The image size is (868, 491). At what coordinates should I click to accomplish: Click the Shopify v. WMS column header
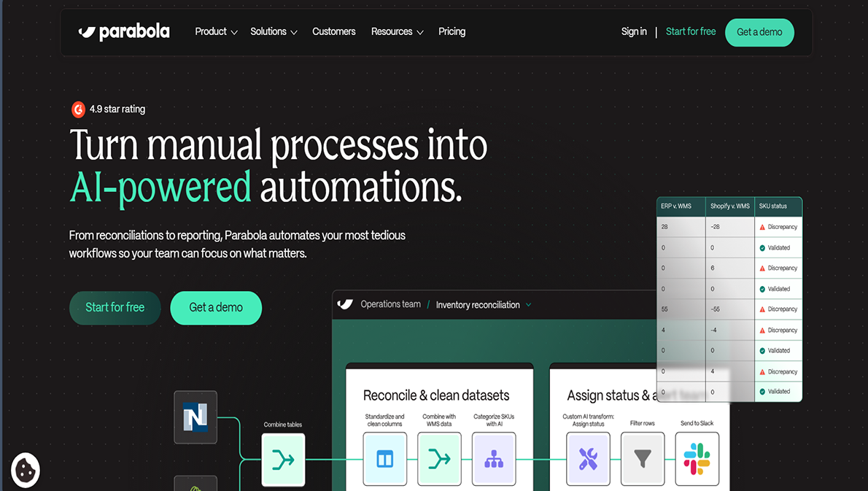pos(729,206)
